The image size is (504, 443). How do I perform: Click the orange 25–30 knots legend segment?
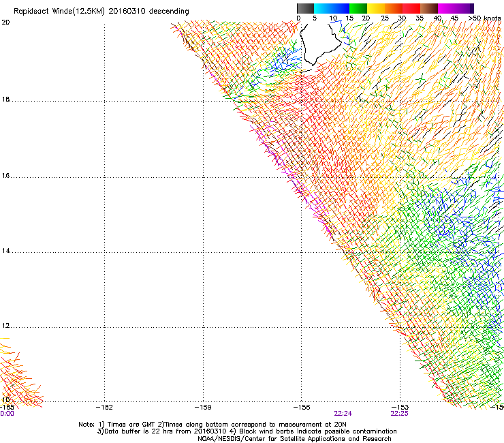coord(394,8)
